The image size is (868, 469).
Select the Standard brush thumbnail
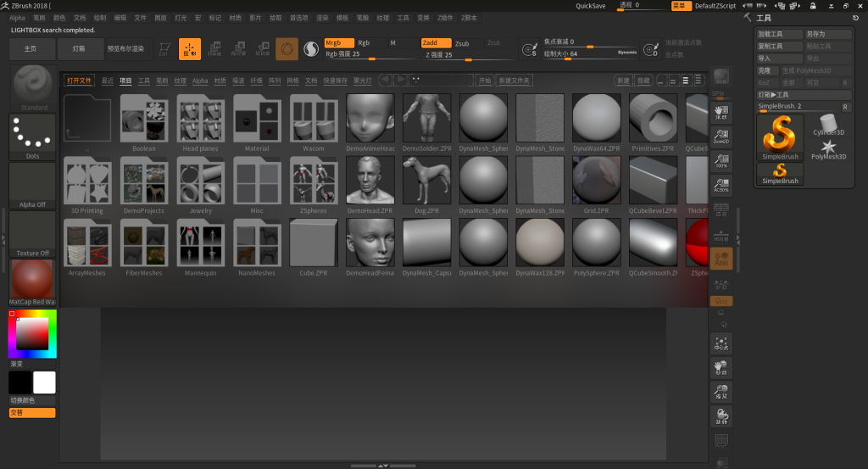(34, 86)
